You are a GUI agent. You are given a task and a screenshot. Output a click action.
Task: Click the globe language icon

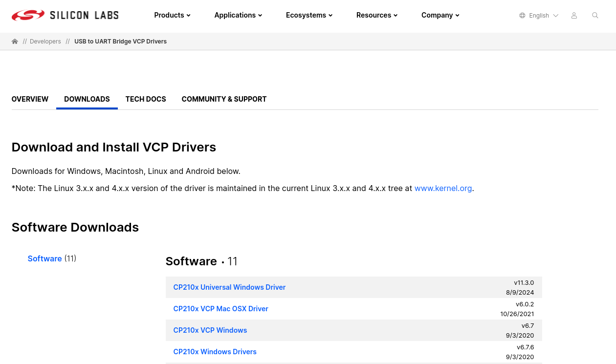(x=522, y=16)
